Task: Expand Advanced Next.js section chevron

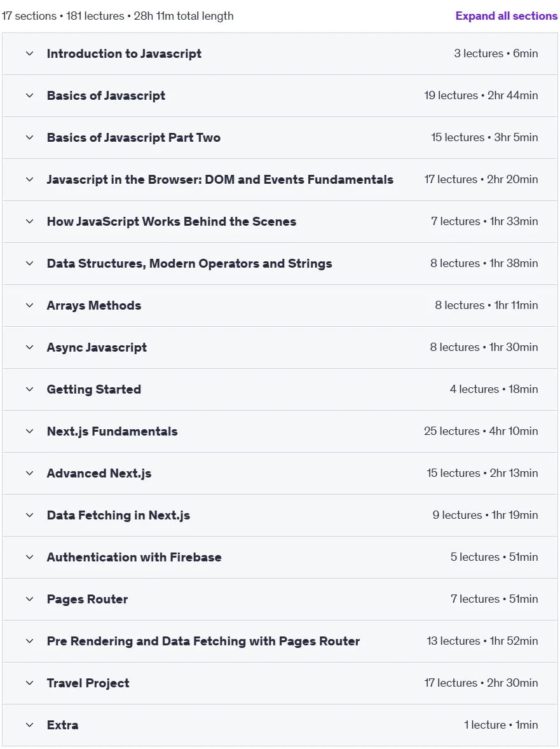Action: pos(30,474)
